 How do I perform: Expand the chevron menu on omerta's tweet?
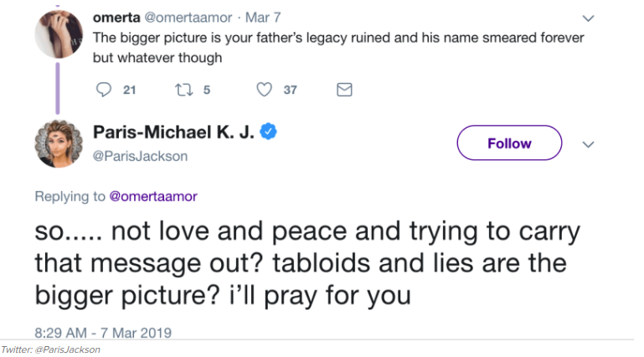pyautogui.click(x=588, y=18)
